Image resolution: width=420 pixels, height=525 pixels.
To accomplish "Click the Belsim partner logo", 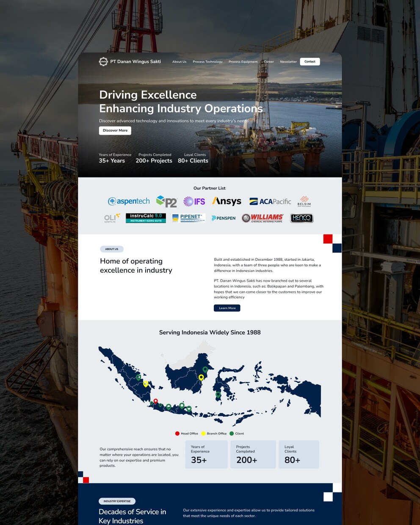I will point(304,201).
